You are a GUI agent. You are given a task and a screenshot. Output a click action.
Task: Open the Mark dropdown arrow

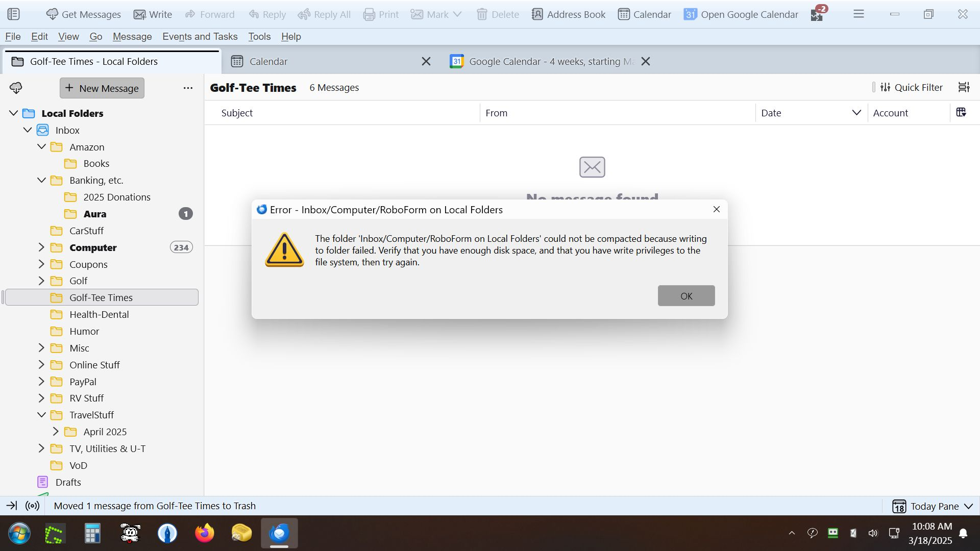[x=457, y=14]
